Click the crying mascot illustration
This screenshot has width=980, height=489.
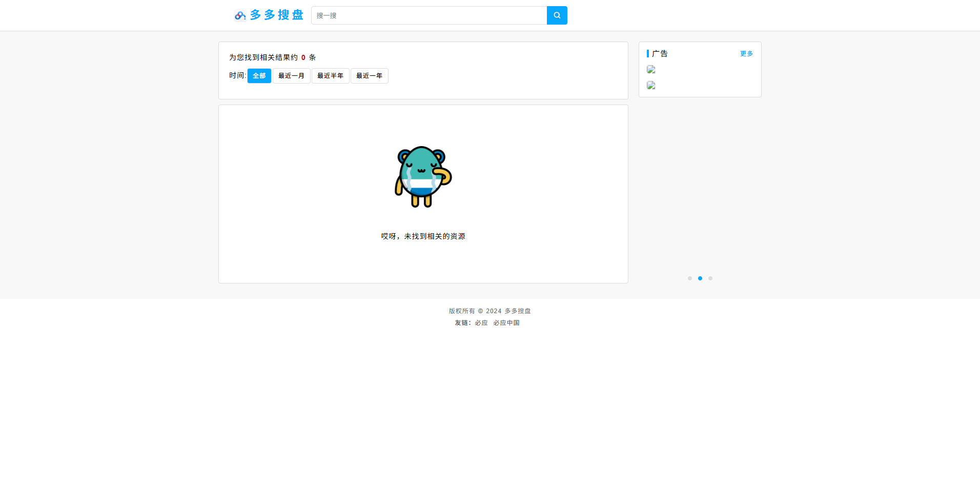tap(423, 177)
